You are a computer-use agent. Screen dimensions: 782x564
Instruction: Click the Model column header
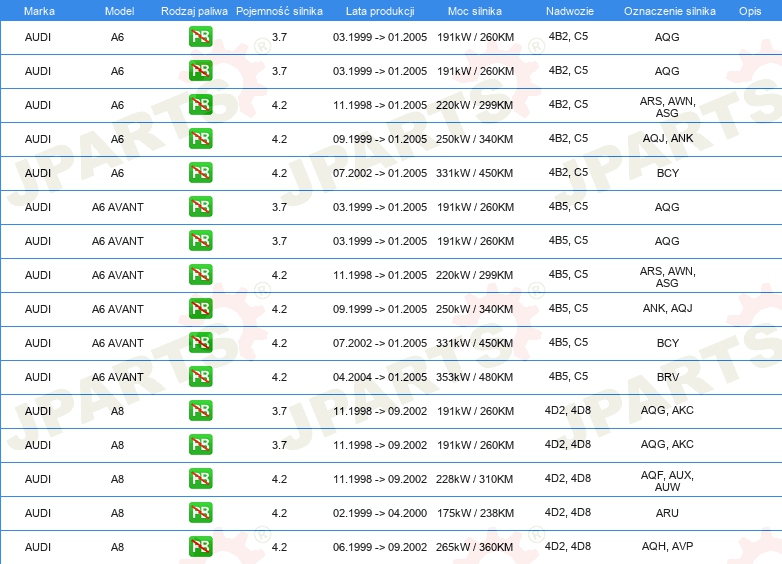[x=119, y=11]
